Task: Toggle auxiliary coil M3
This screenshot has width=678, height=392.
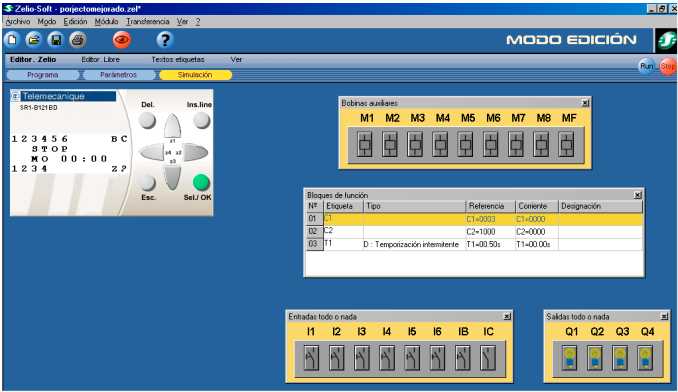Action: (x=415, y=144)
